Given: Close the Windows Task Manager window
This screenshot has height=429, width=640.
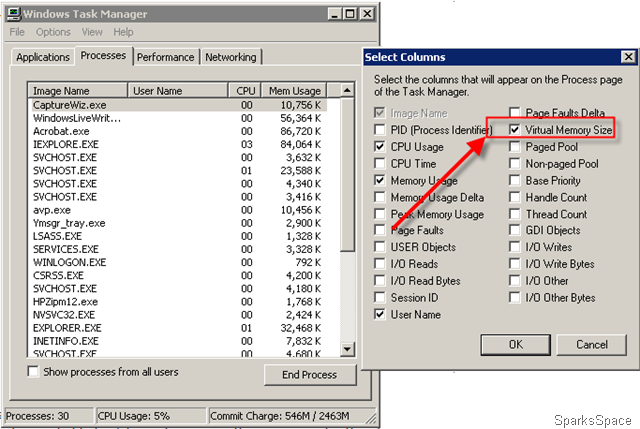Looking at the screenshot, I should click(x=367, y=14).
